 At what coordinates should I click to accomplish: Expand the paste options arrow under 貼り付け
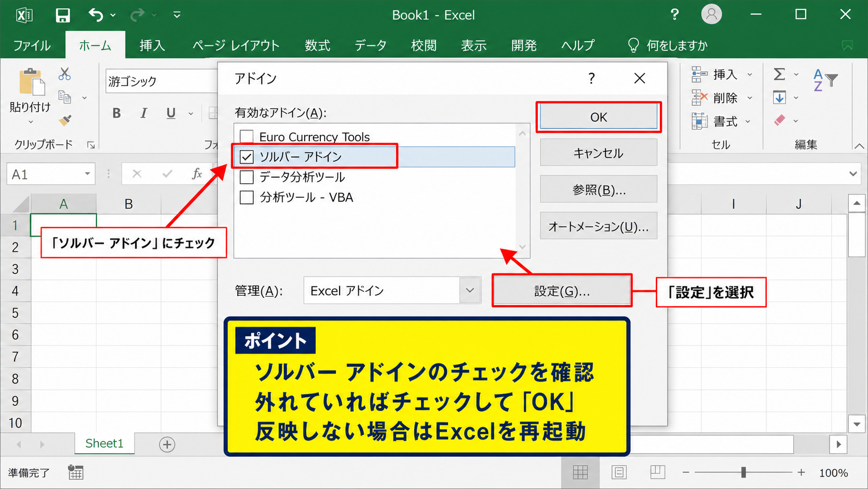(31, 122)
